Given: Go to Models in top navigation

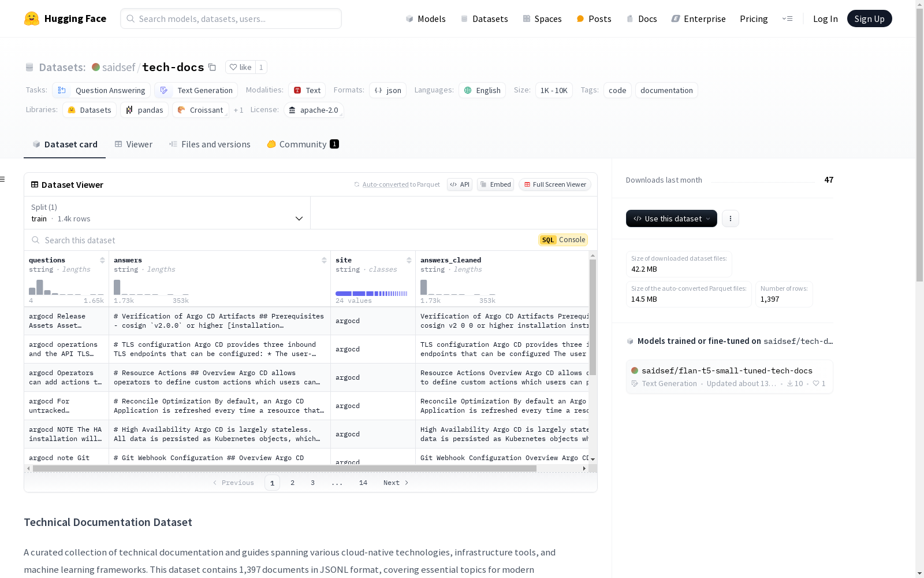Looking at the screenshot, I should click(x=426, y=18).
